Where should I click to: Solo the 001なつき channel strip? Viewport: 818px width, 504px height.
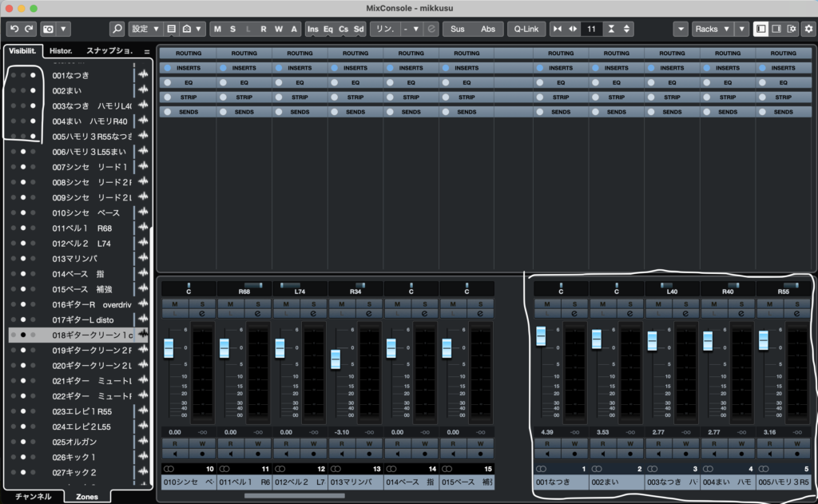coord(575,304)
